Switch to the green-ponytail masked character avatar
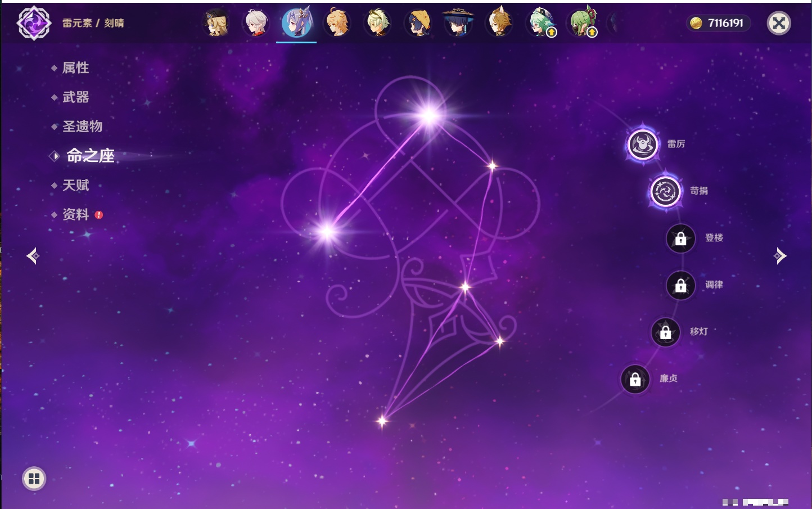Viewport: 812px width, 509px height. [x=580, y=23]
